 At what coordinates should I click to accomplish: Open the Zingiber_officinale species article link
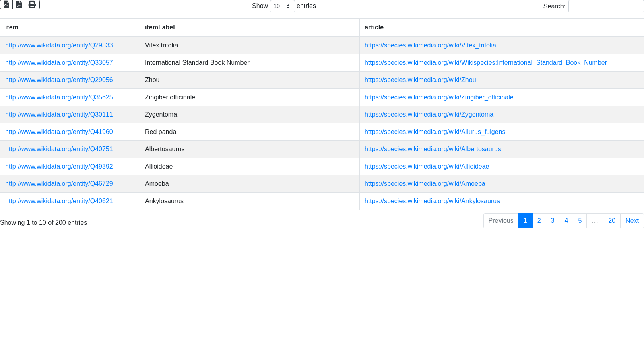[x=439, y=97]
